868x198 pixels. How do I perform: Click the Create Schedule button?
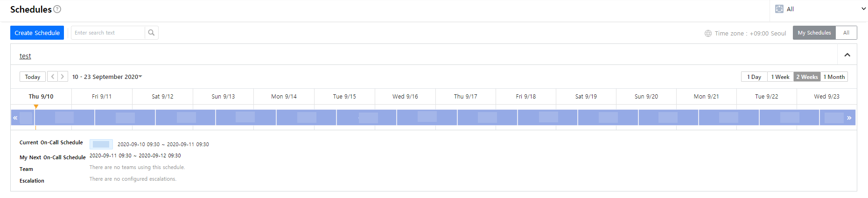37,33
